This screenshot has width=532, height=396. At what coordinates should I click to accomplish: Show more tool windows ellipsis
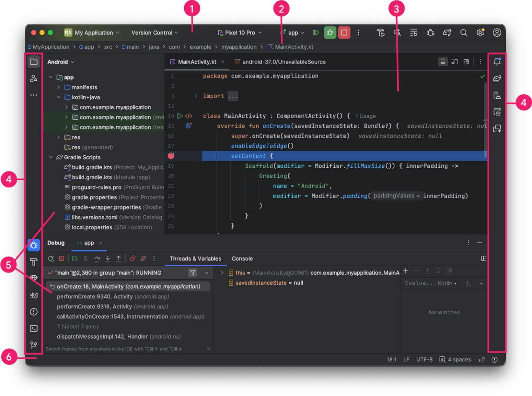(x=34, y=95)
